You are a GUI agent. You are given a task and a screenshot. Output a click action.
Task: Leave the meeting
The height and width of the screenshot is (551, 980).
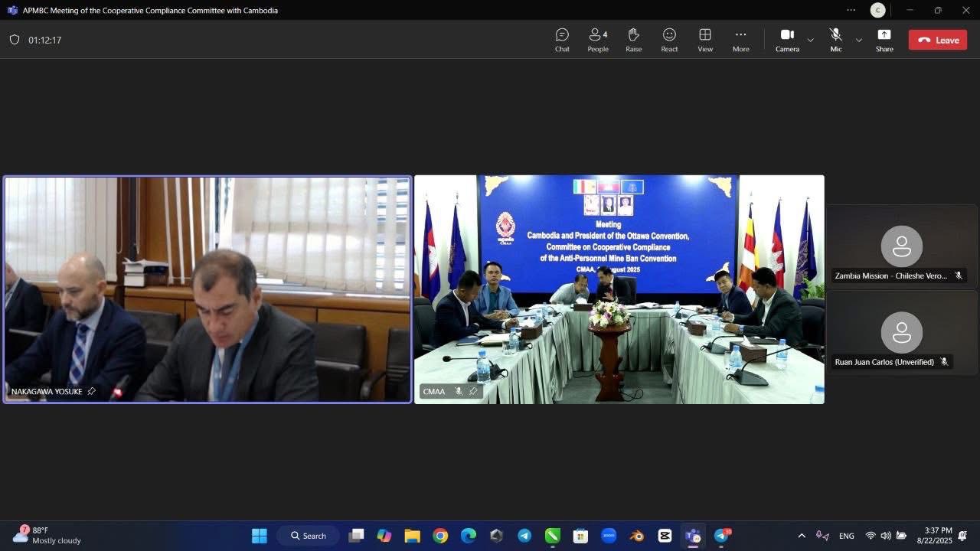pyautogui.click(x=937, y=40)
